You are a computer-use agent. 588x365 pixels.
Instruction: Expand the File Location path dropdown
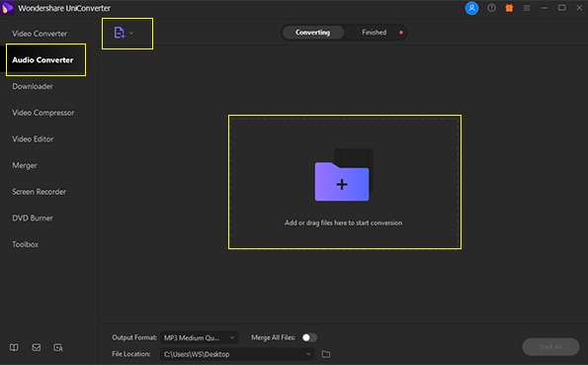[308, 354]
